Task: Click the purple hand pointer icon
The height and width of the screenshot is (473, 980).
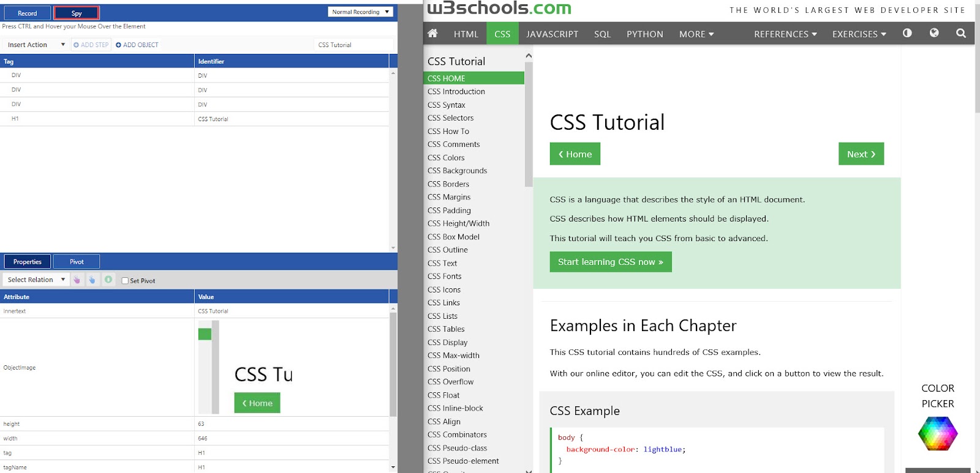Action: (77, 280)
